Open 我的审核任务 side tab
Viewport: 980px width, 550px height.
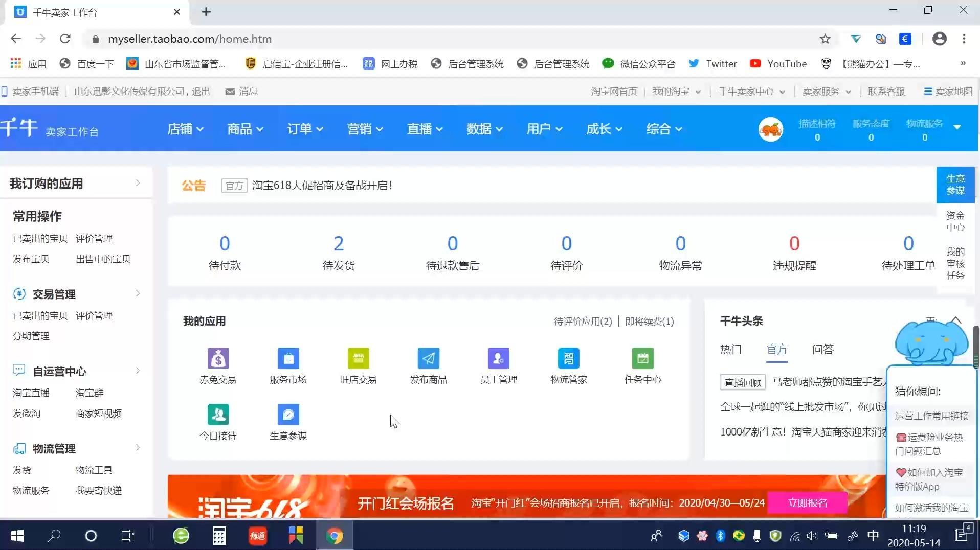pyautogui.click(x=955, y=263)
